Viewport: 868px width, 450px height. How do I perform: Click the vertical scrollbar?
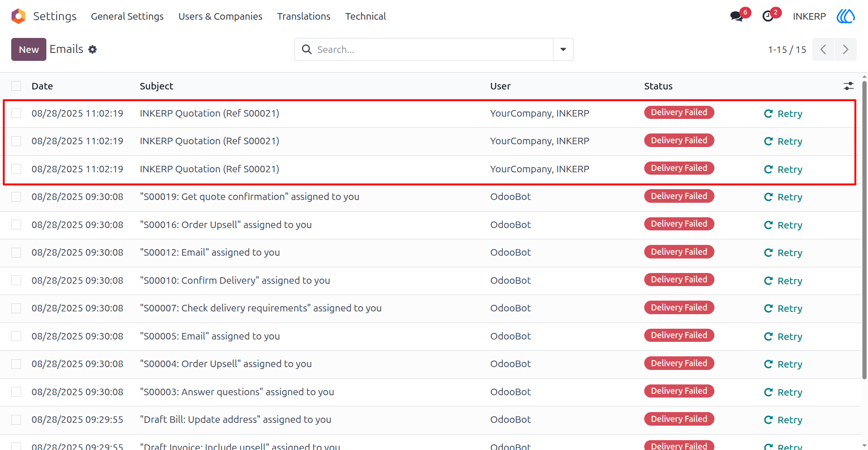864,229
